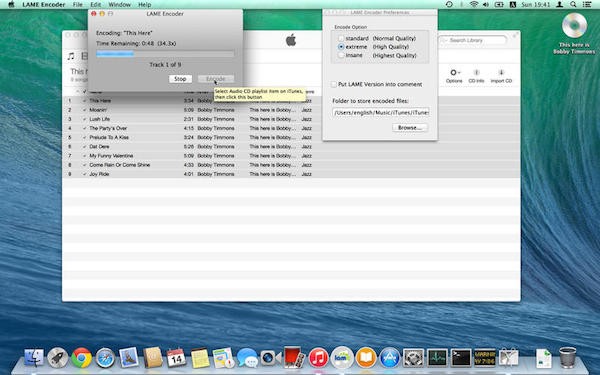The width and height of the screenshot is (600, 375).
Task: Open the File menu
Action: pyautogui.click(x=78, y=5)
